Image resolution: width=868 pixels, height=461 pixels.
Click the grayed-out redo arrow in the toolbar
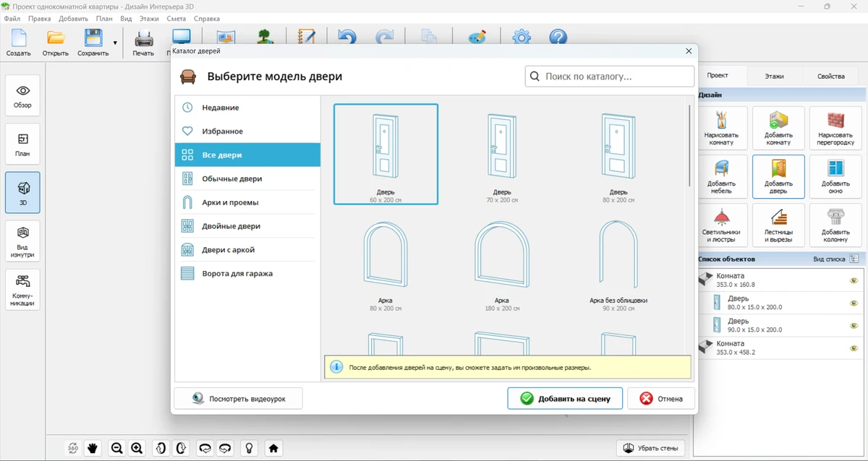pos(385,38)
